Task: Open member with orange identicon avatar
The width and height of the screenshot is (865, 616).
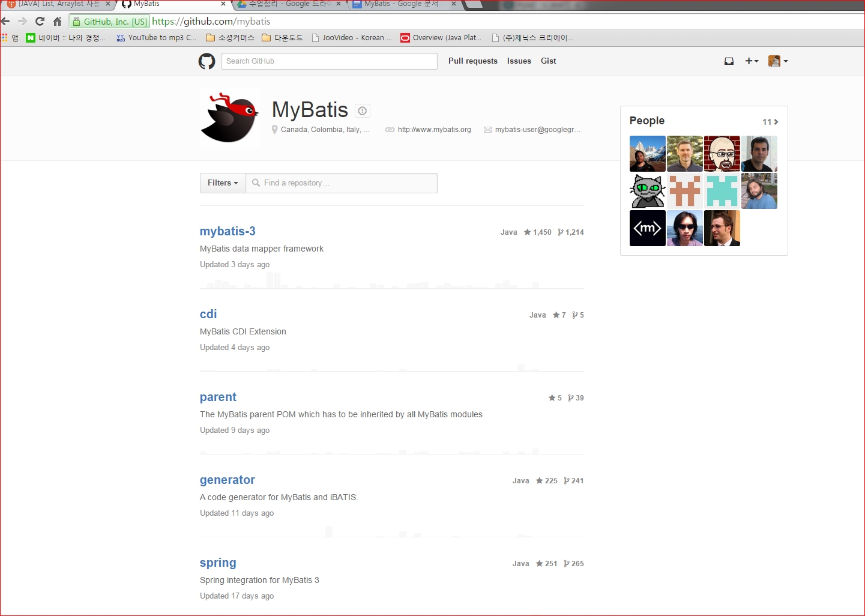Action: pyautogui.click(x=685, y=191)
